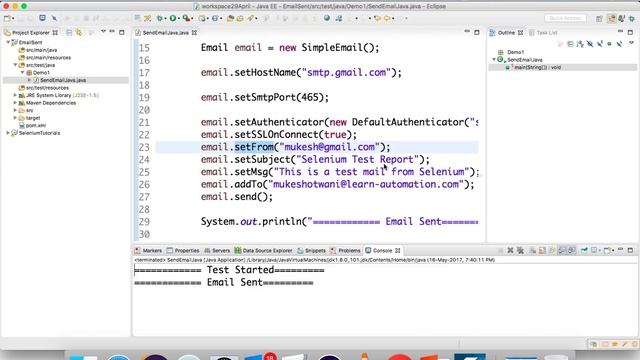This screenshot has width=640, height=360.
Task: Click Remove All Terminated Launches in Console
Action: [520, 250]
